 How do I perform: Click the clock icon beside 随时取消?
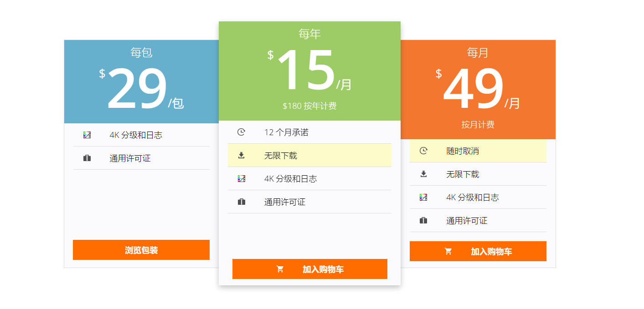point(423,151)
